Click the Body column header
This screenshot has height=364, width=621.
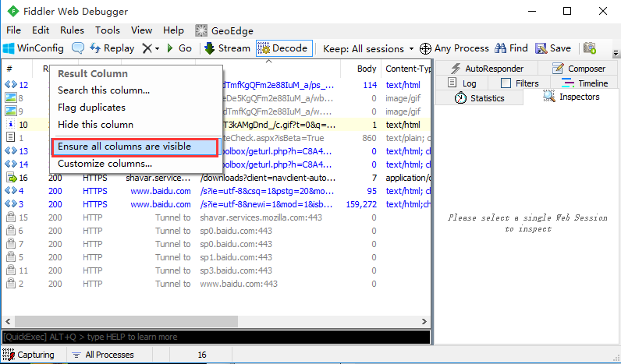point(361,69)
